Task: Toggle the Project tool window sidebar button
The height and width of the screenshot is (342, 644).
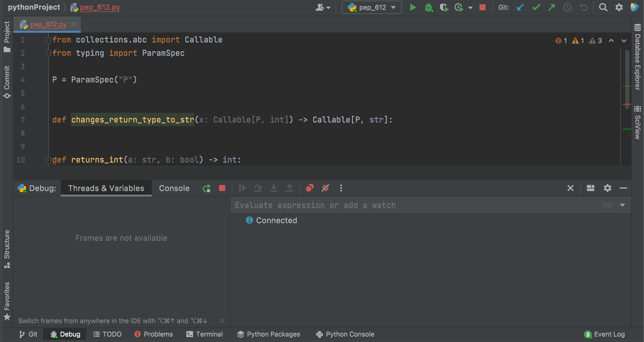Action: coord(7,36)
